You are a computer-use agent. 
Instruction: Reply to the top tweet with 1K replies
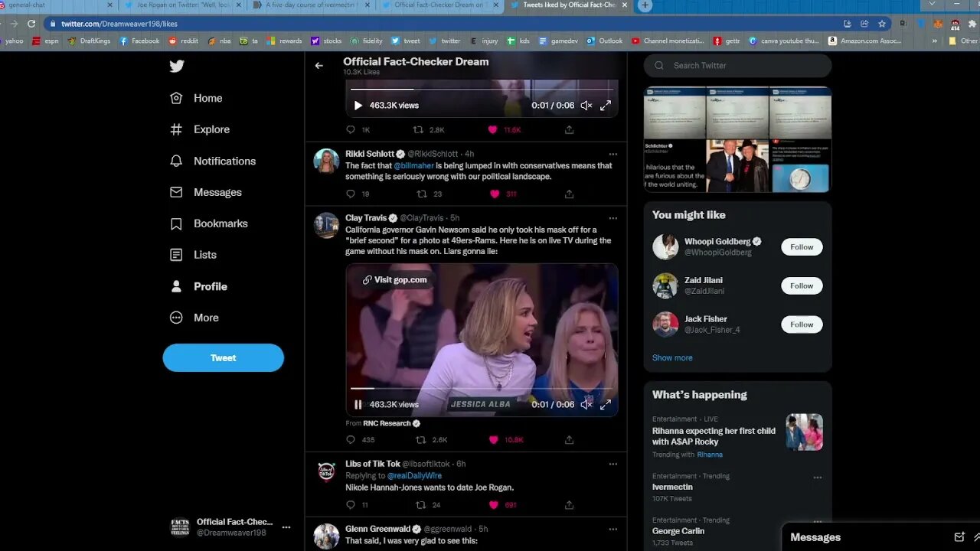[351, 130]
